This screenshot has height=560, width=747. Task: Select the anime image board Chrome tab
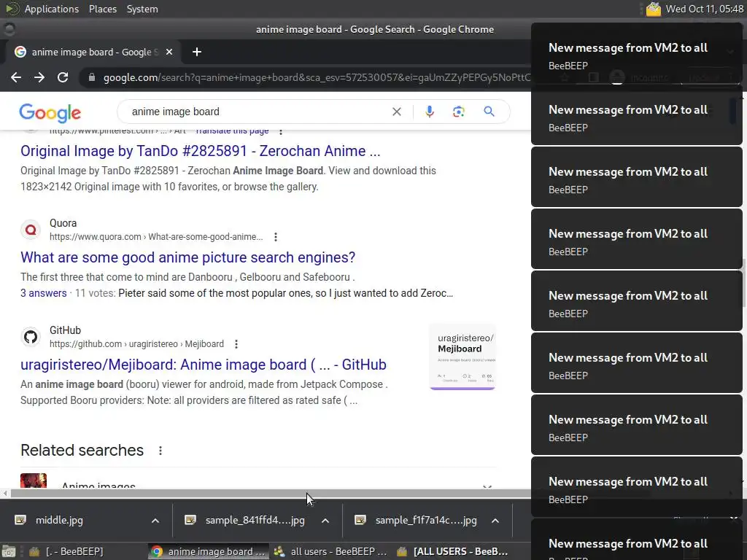[93, 52]
